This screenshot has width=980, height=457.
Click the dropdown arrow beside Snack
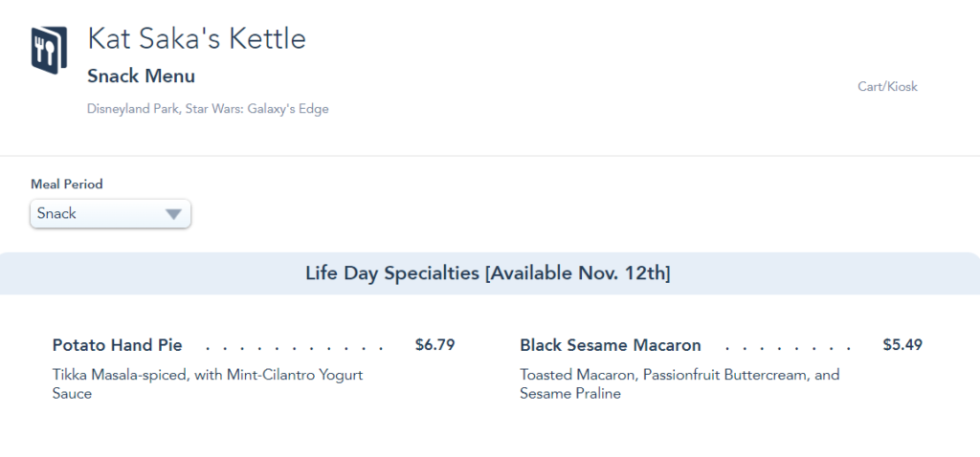click(173, 214)
